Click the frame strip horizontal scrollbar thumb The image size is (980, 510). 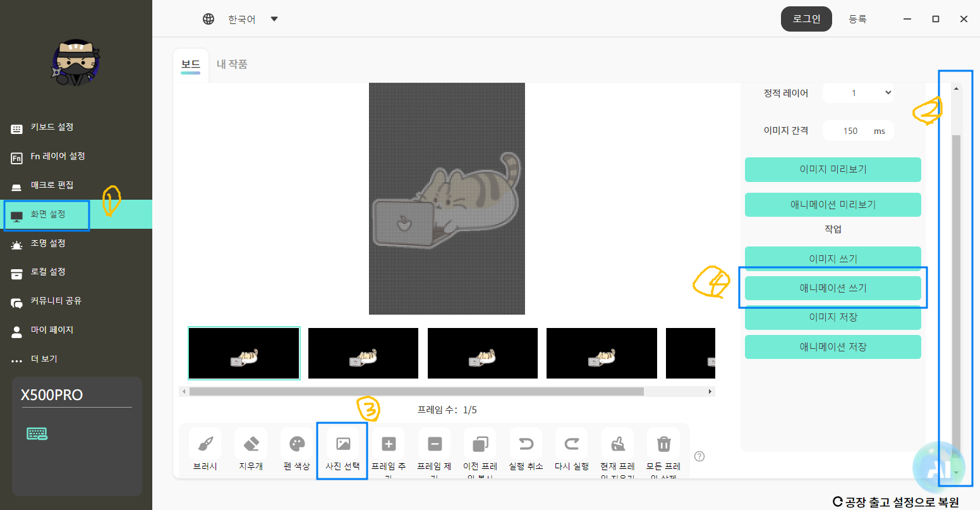(416, 392)
